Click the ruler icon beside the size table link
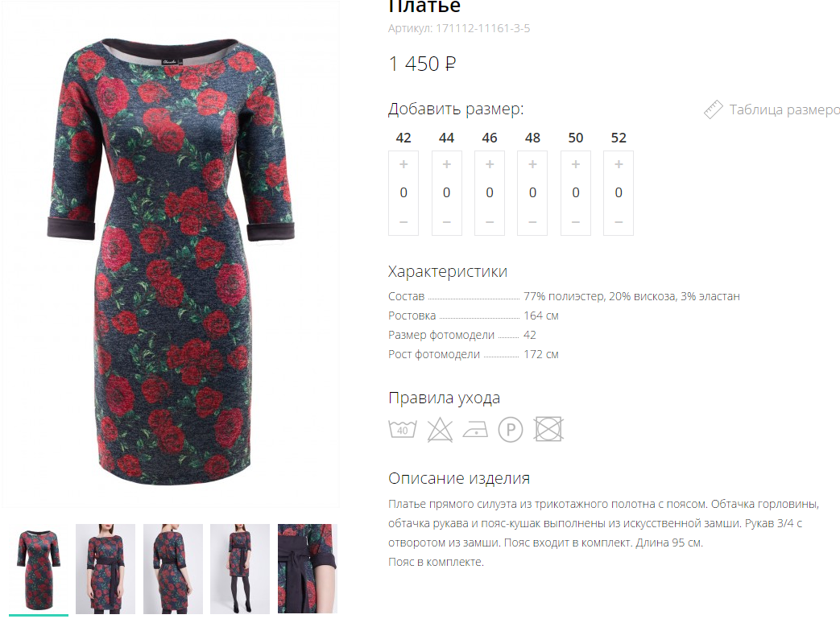Viewport: 840px width, 623px height. click(713, 109)
